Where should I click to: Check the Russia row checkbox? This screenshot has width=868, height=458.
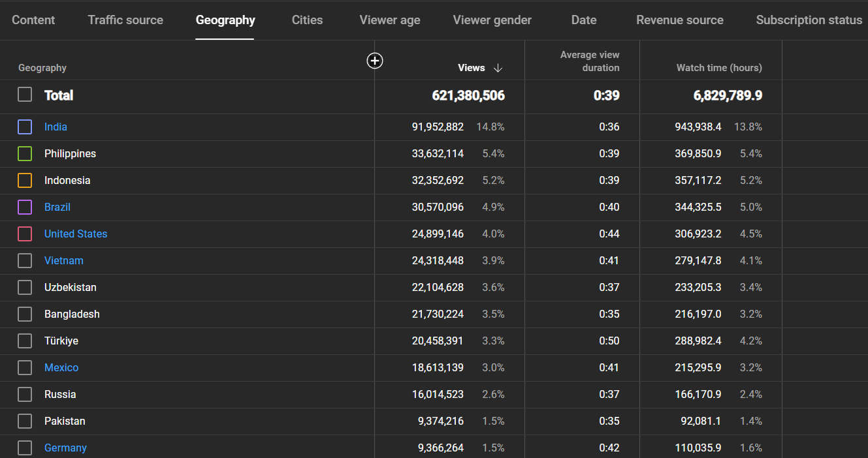click(25, 394)
